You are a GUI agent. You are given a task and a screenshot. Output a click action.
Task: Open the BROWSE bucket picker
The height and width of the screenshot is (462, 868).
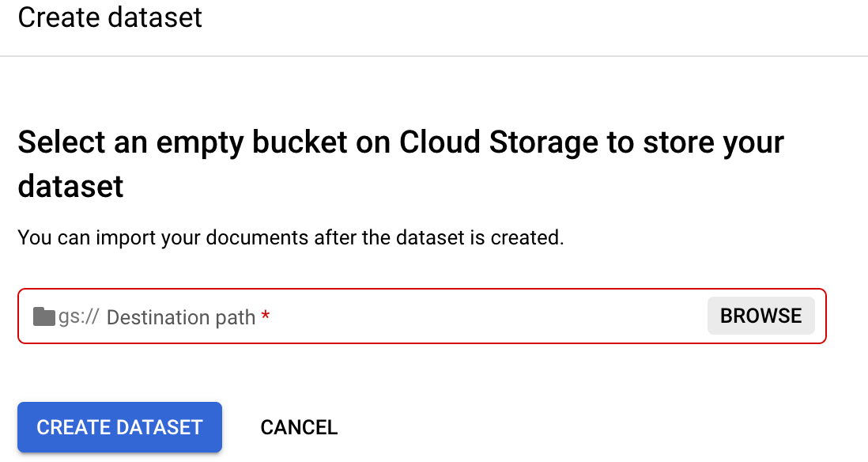click(x=760, y=316)
